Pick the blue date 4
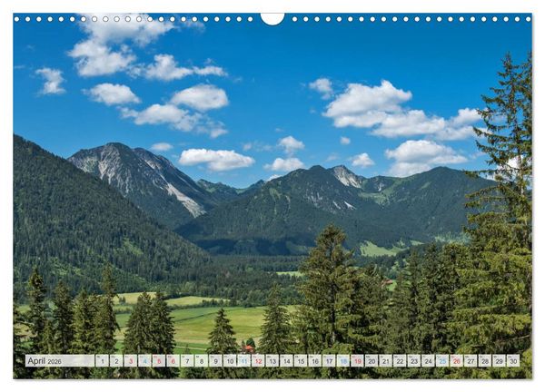The width and height of the screenshot is (545, 392). tap(144, 361)
